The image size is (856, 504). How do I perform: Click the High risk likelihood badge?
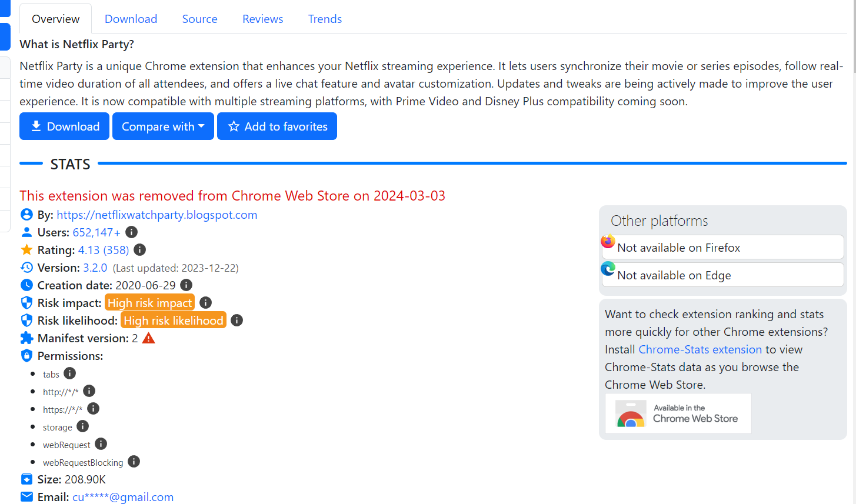(x=174, y=321)
